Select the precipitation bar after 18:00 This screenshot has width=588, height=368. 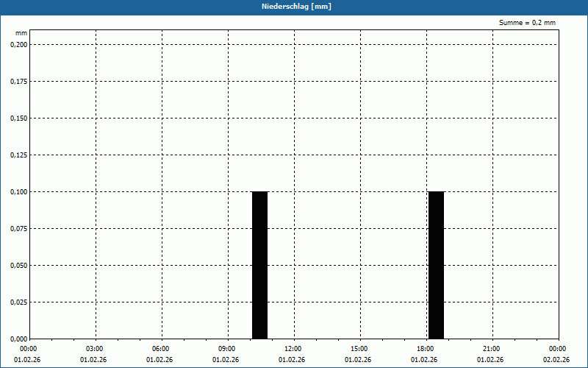[436, 265]
